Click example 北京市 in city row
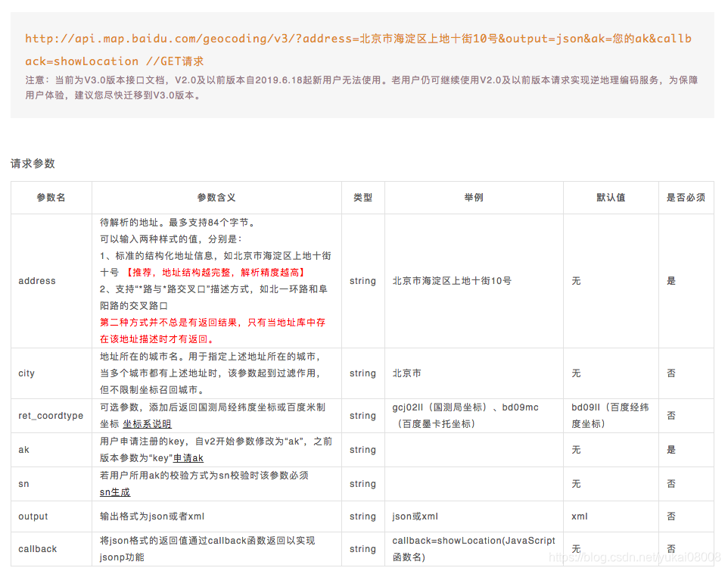 [406, 373]
